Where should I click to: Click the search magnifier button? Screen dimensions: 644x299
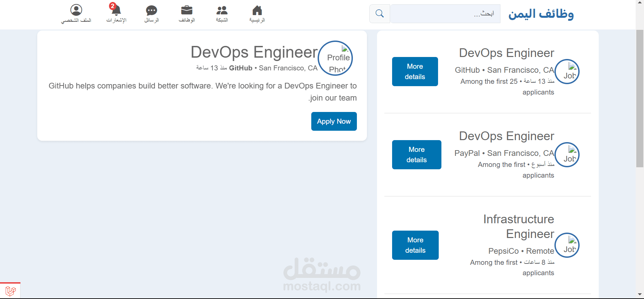(x=379, y=14)
